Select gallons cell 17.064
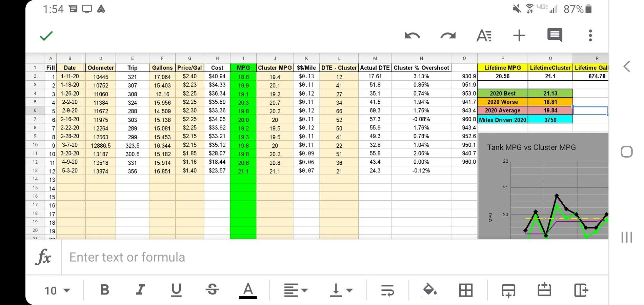This screenshot has height=305, width=644. point(162,77)
